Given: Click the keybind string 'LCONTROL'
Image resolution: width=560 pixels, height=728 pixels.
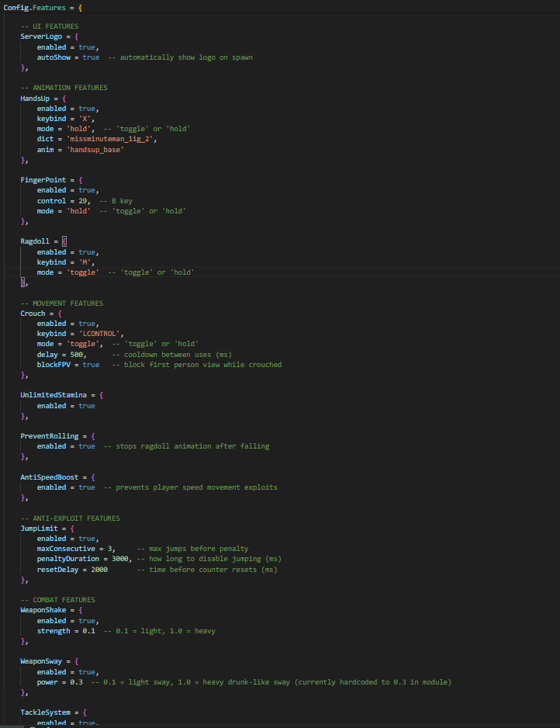Looking at the screenshot, I should coord(99,334).
